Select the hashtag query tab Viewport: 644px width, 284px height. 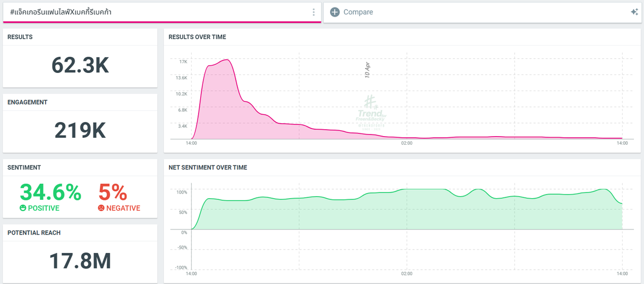click(x=162, y=12)
